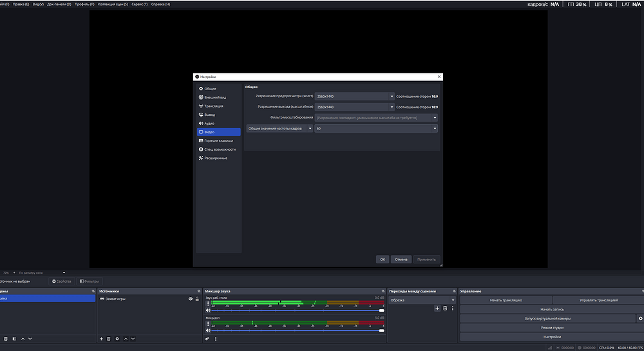Open the three-dot menu for Звук раб. стола
The width and height of the screenshot is (644, 351).
click(x=207, y=303)
